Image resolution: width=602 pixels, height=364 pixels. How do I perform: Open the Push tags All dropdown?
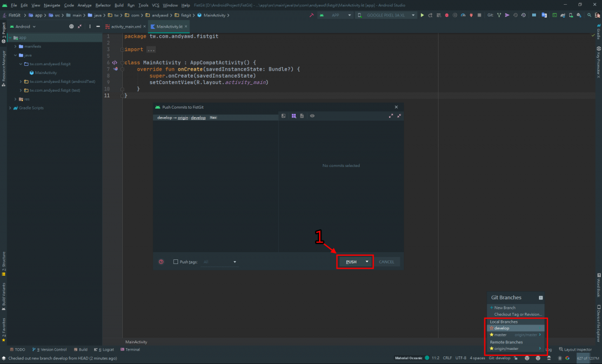[219, 262]
